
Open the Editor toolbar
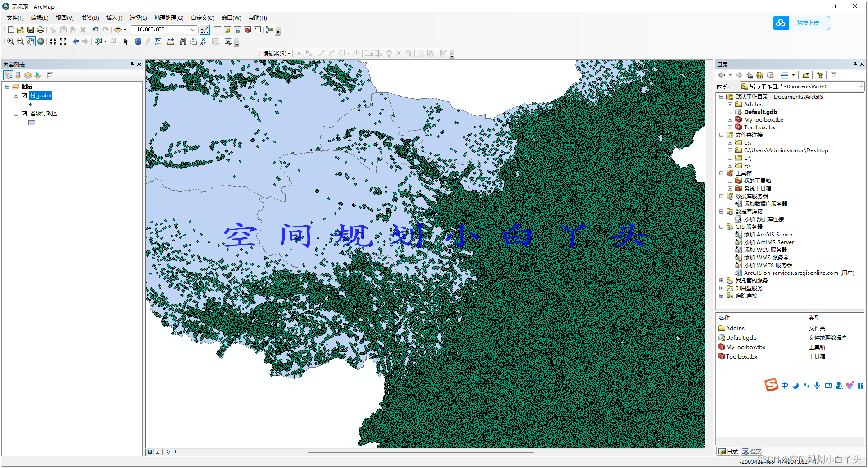coord(205,30)
